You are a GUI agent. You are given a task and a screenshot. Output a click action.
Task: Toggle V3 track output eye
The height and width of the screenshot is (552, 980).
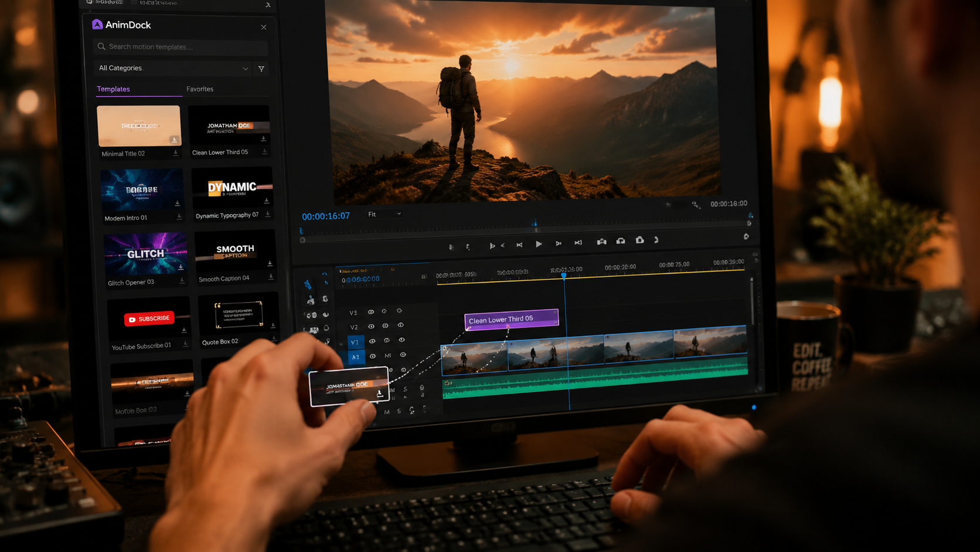click(370, 312)
